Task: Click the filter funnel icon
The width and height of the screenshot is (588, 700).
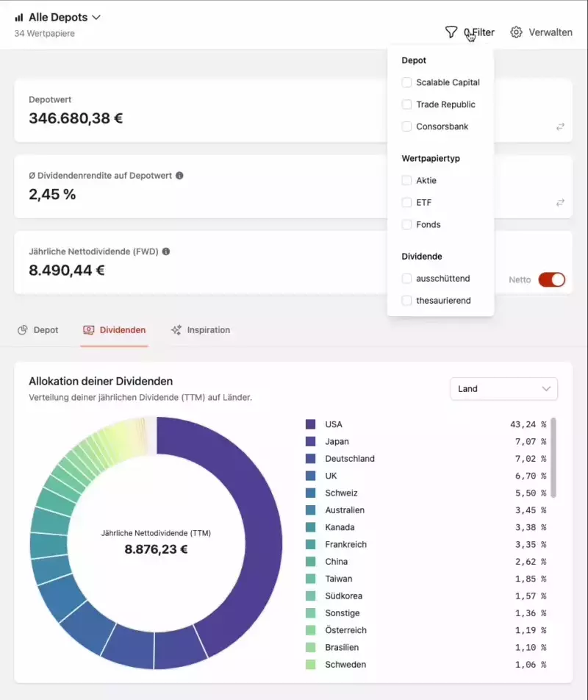Action: point(451,32)
